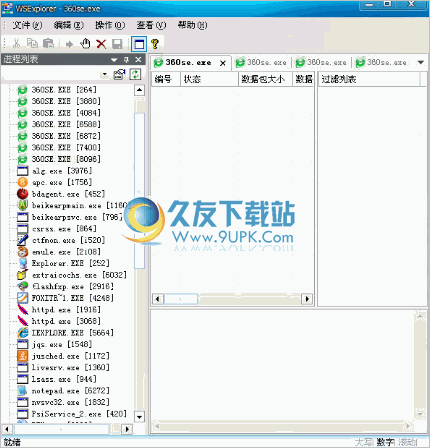The width and height of the screenshot is (430, 448).
Task: Click packet list horizontal scroll right arrow
Action: (307, 299)
